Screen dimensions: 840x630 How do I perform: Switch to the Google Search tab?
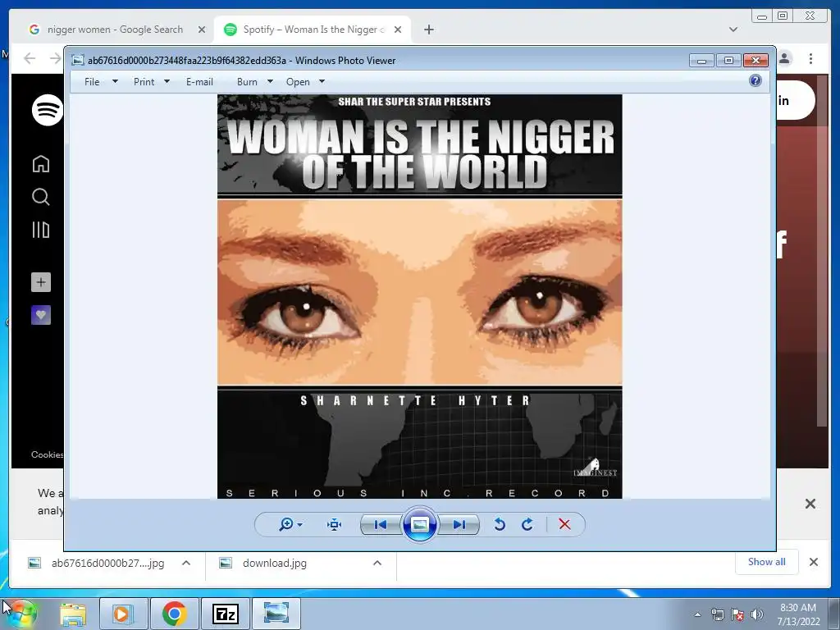coord(116,30)
